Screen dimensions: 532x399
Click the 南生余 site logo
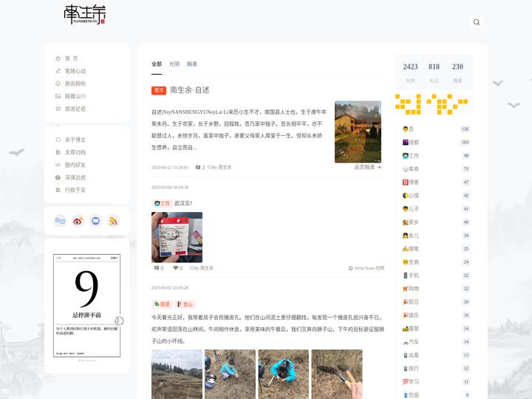click(x=85, y=14)
